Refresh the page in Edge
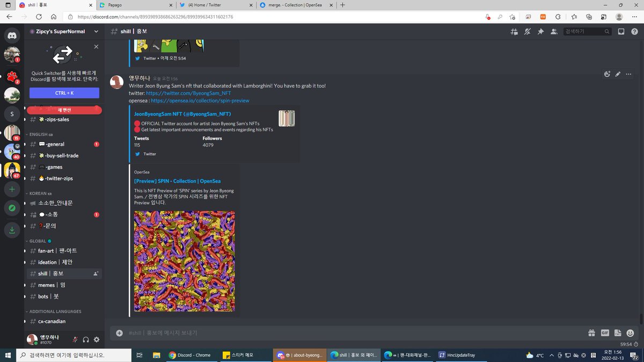Screen dimensions: 644x362 [39, 17]
